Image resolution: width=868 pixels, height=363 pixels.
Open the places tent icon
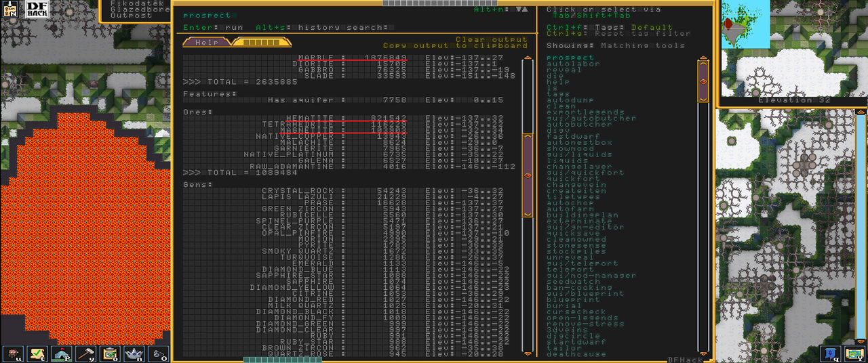pyautogui.click(x=62, y=353)
